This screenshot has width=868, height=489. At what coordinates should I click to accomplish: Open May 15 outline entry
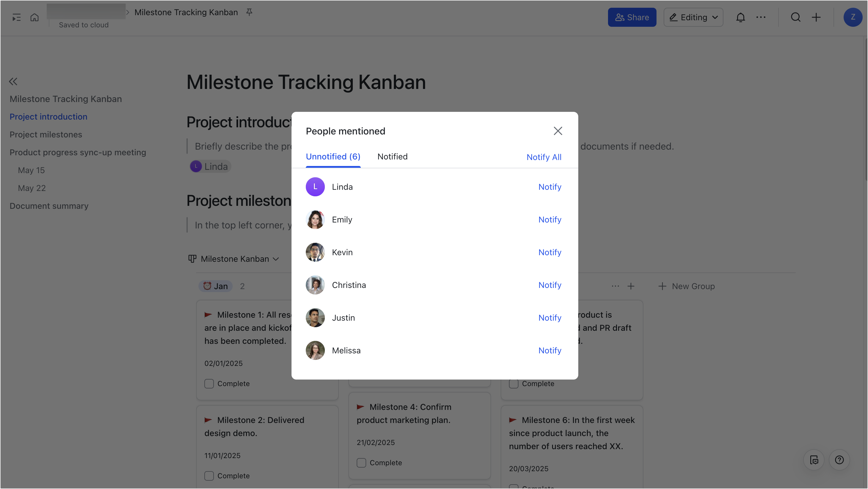coord(31,170)
